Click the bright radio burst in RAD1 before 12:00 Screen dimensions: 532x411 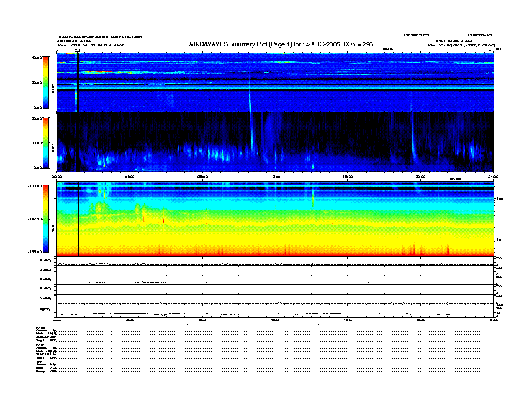(x=252, y=136)
